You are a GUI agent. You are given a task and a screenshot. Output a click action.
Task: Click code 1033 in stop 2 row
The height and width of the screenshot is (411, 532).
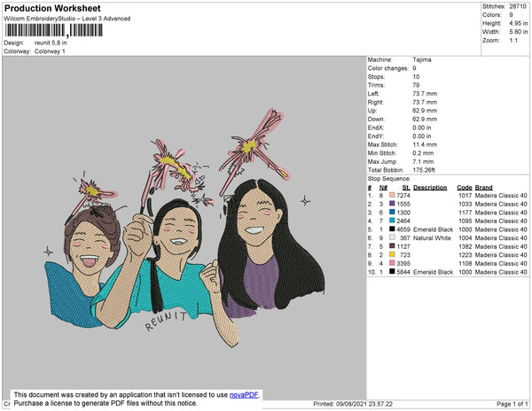click(465, 204)
